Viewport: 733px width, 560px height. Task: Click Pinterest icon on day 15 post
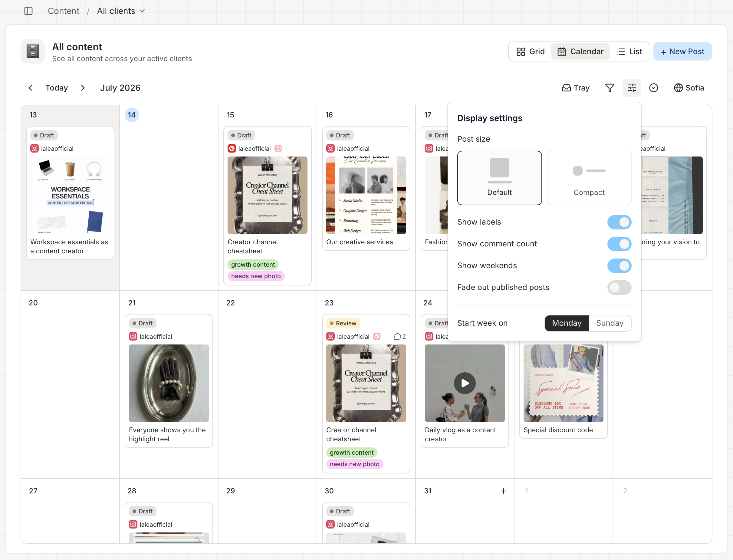(232, 149)
